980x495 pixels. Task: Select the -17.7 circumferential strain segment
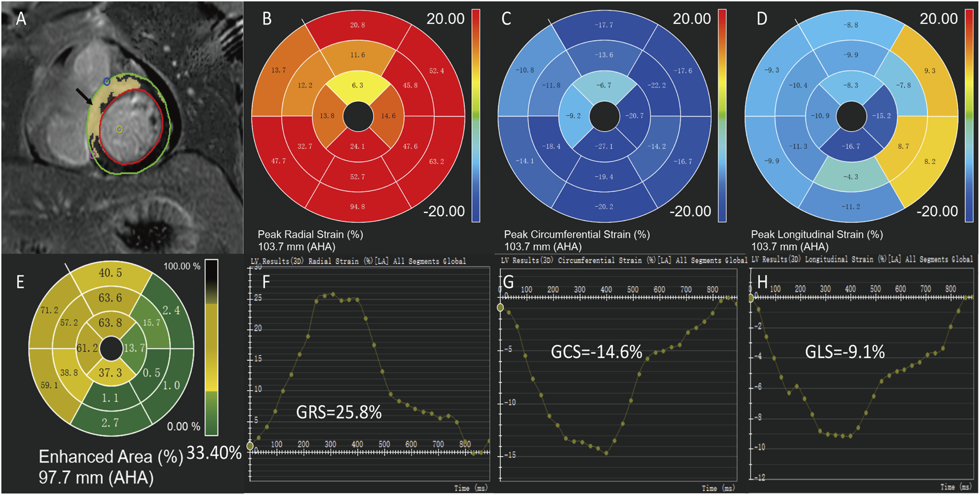point(604,25)
